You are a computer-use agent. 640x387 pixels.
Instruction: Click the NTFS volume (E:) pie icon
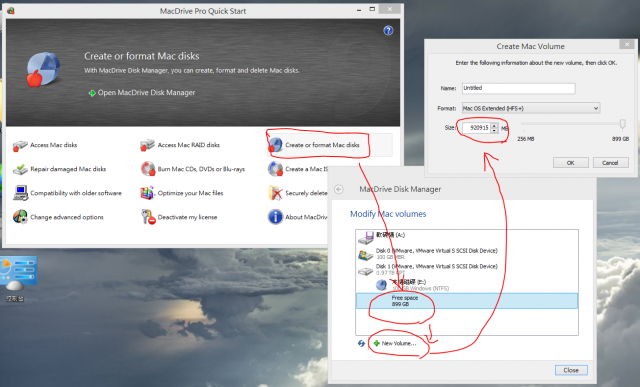pos(381,285)
